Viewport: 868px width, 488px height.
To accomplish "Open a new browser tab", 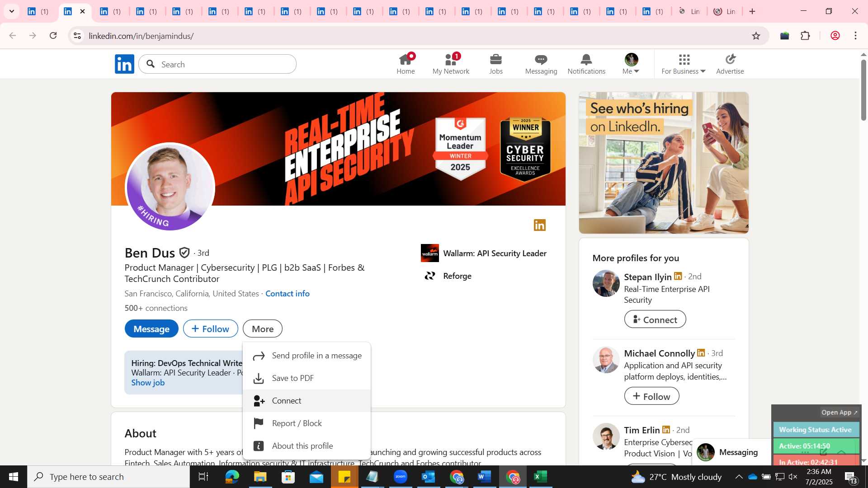I will [x=752, y=11].
